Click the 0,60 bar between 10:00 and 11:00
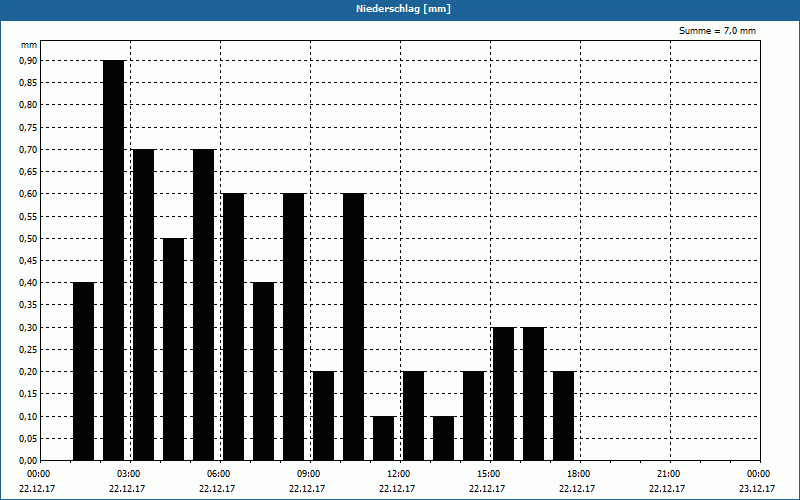The height and width of the screenshot is (500, 800). (354, 327)
